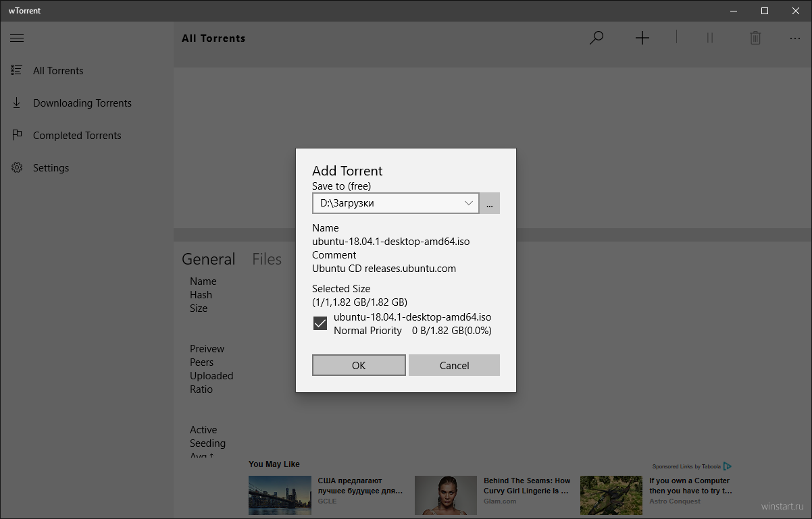Confirm adding torrent with OK
This screenshot has width=812, height=519.
click(359, 365)
